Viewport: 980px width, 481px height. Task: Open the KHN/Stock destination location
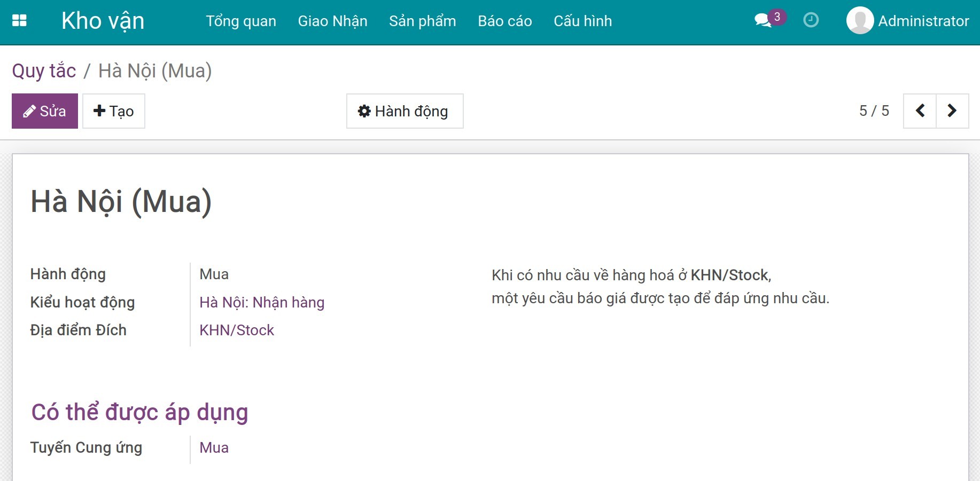pos(237,330)
